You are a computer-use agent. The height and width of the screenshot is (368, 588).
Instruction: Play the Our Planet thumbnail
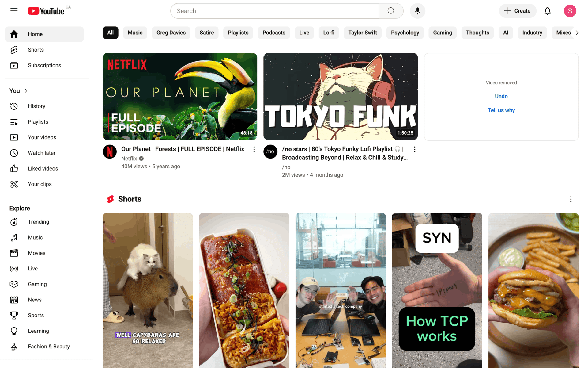(x=180, y=97)
